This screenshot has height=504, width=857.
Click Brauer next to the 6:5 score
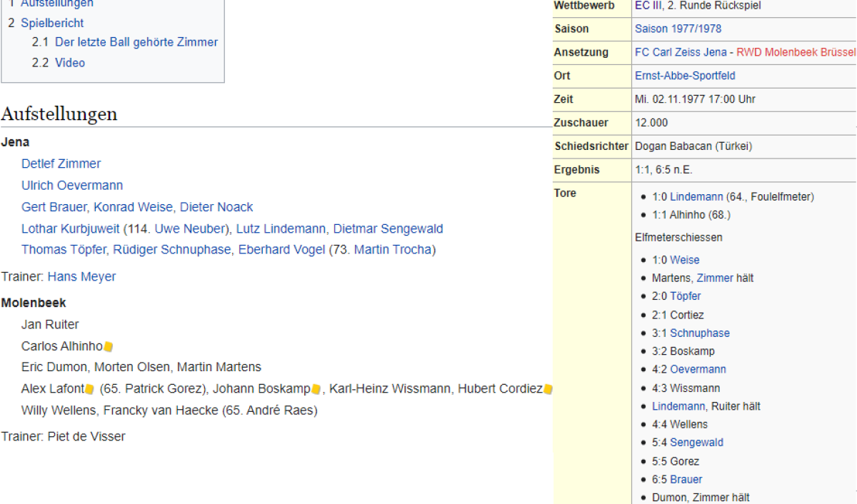click(686, 479)
